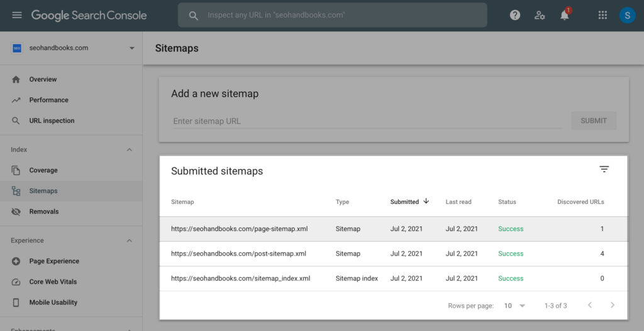The width and height of the screenshot is (644, 331).
Task: Open the filter icon in Submitted sitemaps
Action: (604, 169)
